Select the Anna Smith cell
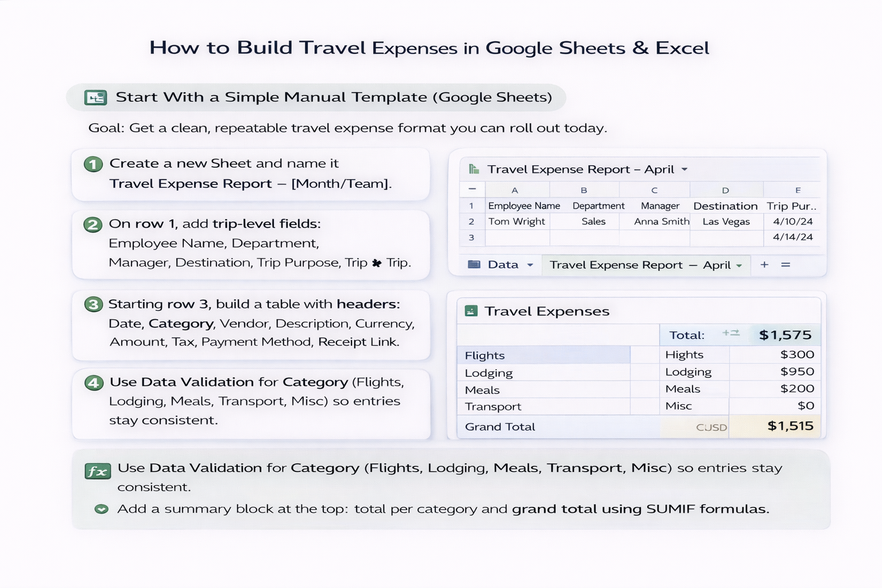The image size is (882, 588). coord(661,222)
